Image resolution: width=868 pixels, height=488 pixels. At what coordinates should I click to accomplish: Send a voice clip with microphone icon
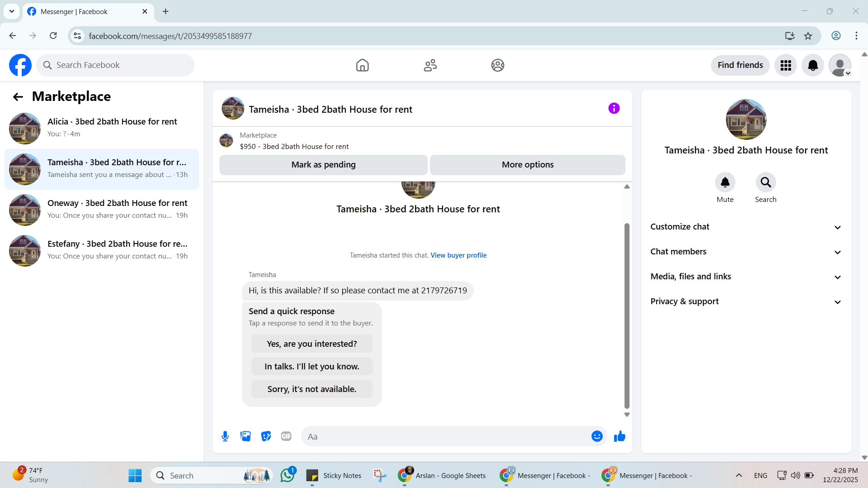[225, 436]
